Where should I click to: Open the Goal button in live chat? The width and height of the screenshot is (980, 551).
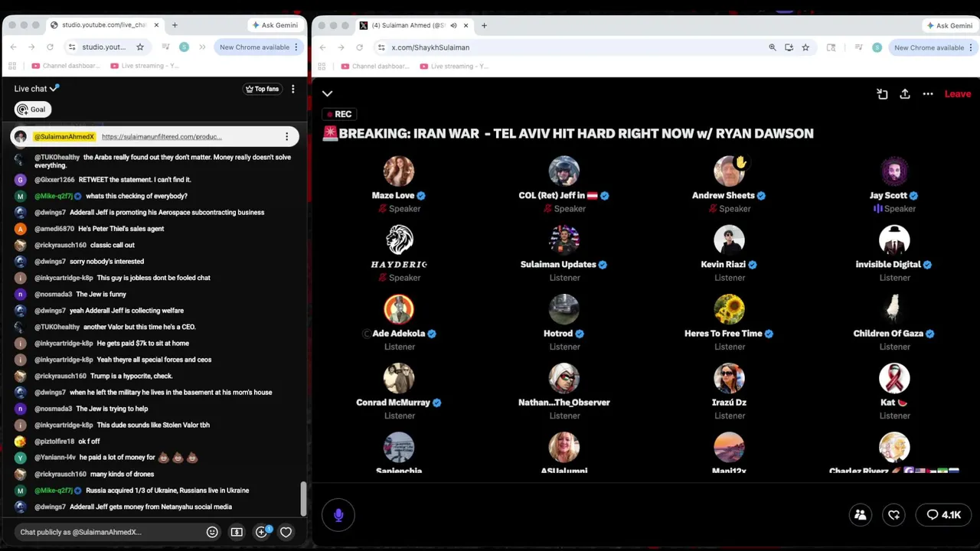coord(32,109)
